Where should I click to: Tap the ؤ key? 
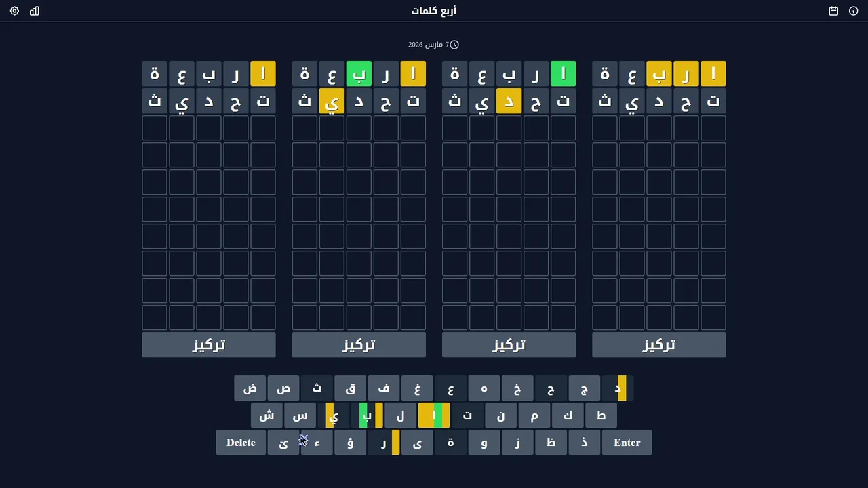click(x=351, y=443)
